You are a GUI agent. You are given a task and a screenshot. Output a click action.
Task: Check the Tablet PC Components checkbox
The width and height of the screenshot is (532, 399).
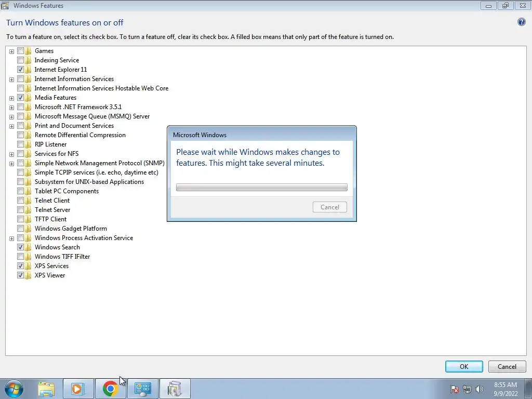tap(20, 191)
